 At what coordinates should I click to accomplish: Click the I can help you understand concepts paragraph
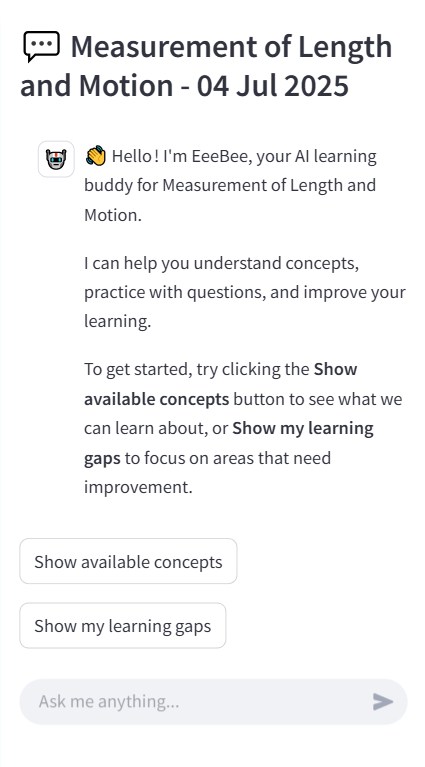point(245,292)
